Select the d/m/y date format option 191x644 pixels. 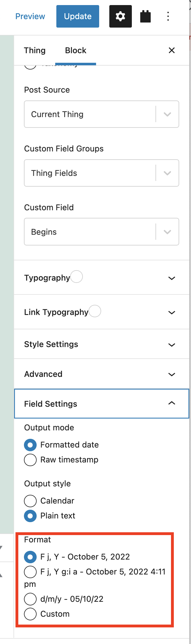coord(30,599)
